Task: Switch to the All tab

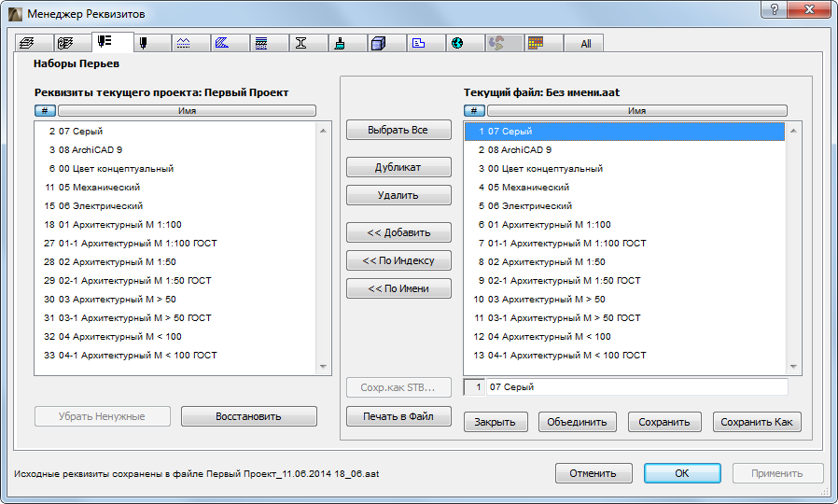Action: click(583, 43)
